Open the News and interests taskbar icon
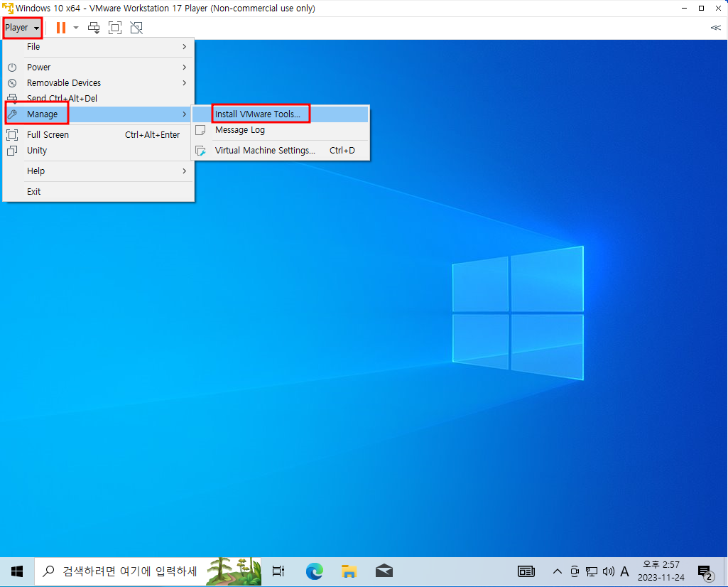Viewport: 728px width, 587px height. (526, 571)
